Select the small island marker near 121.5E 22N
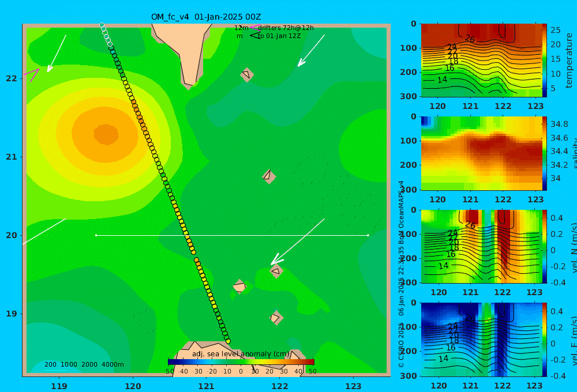Screen dimensions: 577x392 coord(247,74)
